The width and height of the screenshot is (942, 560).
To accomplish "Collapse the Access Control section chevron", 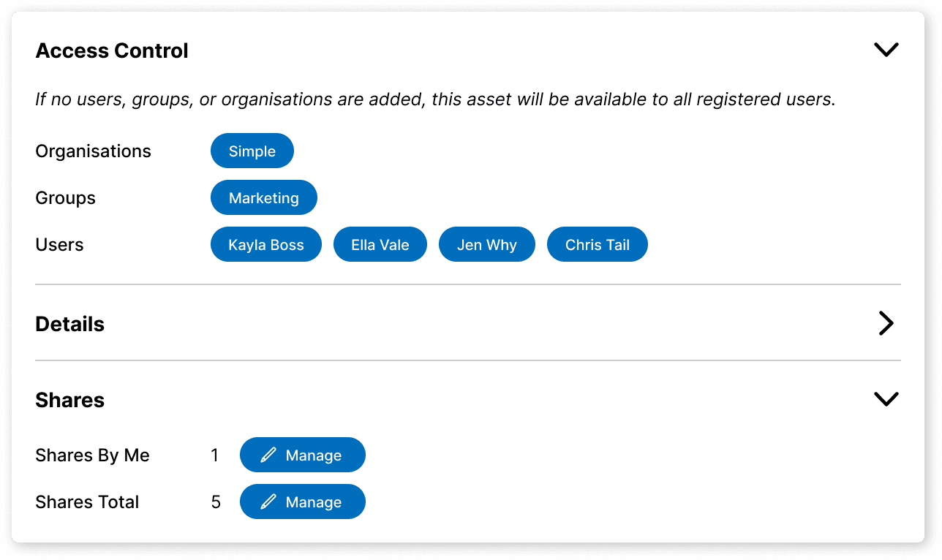I will (886, 49).
